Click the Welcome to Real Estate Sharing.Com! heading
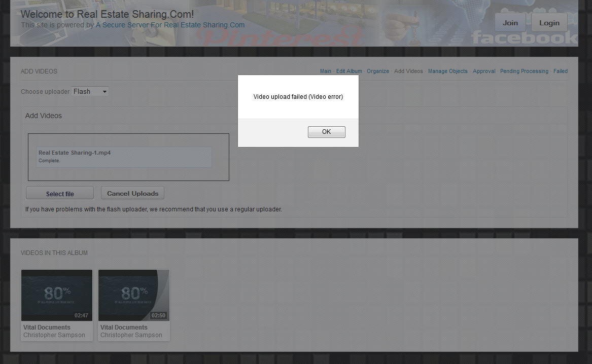 coord(107,14)
